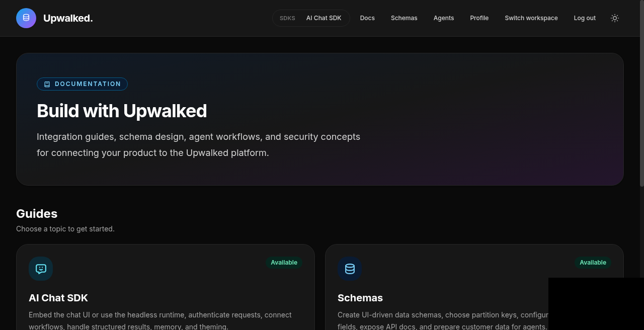Click the Upwalked. brand name
The width and height of the screenshot is (644, 330).
[68, 18]
